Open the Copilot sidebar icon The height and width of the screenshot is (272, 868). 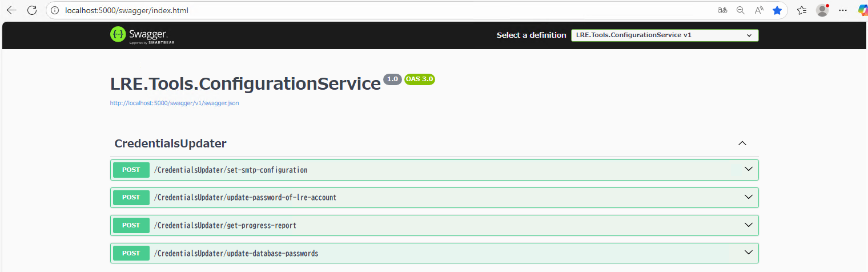(x=862, y=10)
